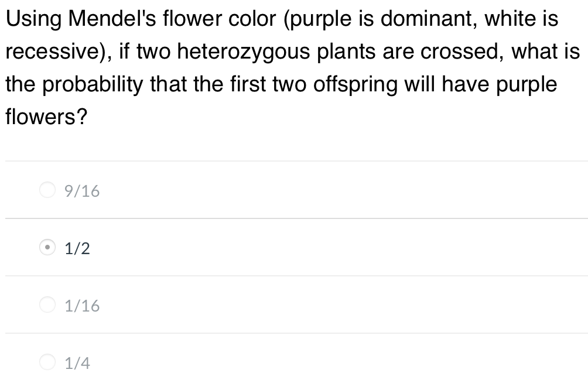The width and height of the screenshot is (588, 390).
Task: Click the 9/16 answer label text
Action: 82,190
